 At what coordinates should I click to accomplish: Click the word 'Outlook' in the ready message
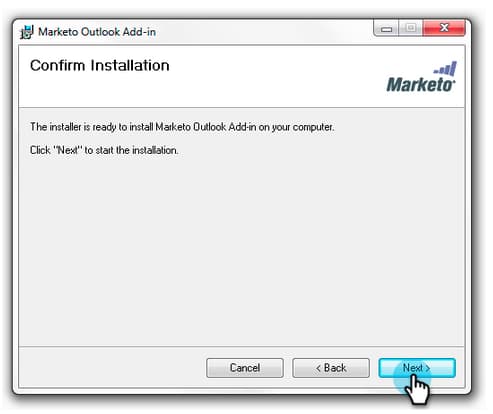coord(209,127)
